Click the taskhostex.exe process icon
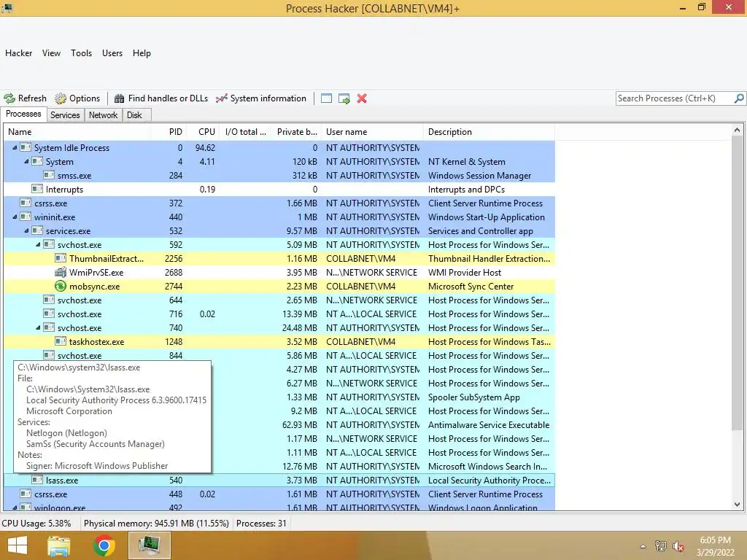This screenshot has height=560, width=747. (x=60, y=341)
